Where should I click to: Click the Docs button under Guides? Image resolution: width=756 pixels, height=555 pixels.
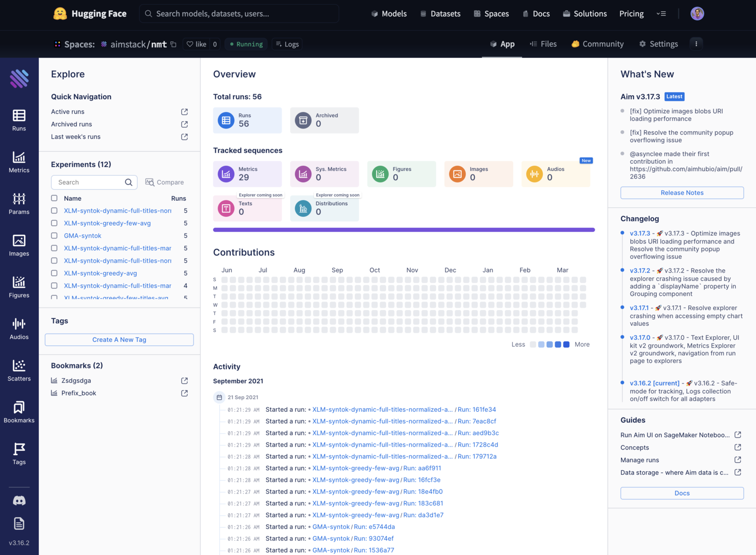point(682,493)
